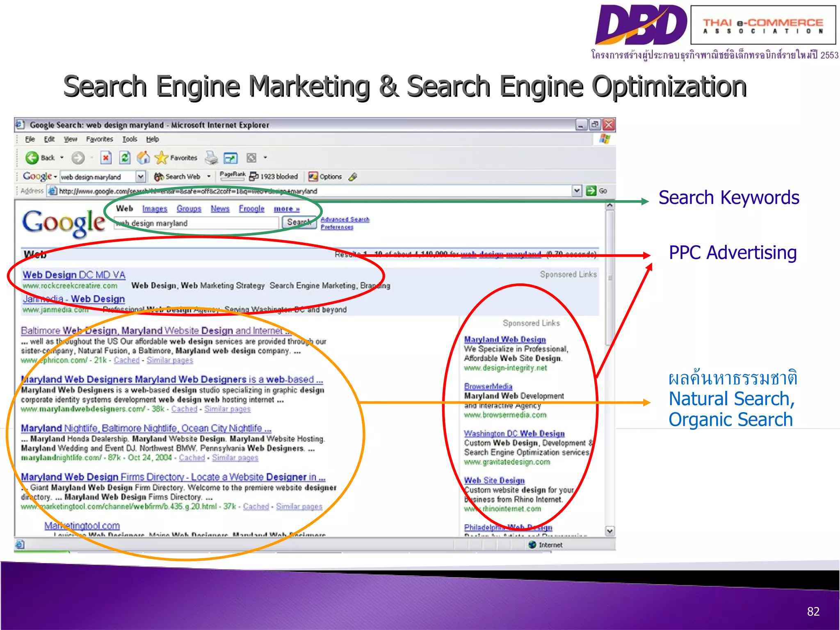The height and width of the screenshot is (630, 840).
Task: Click the Search Web binoculars button
Action: coord(177,176)
